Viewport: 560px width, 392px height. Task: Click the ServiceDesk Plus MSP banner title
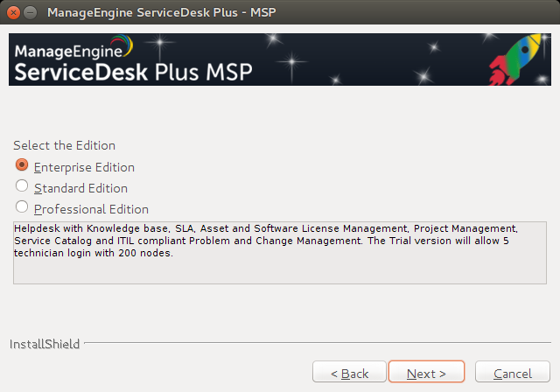pyautogui.click(x=134, y=72)
